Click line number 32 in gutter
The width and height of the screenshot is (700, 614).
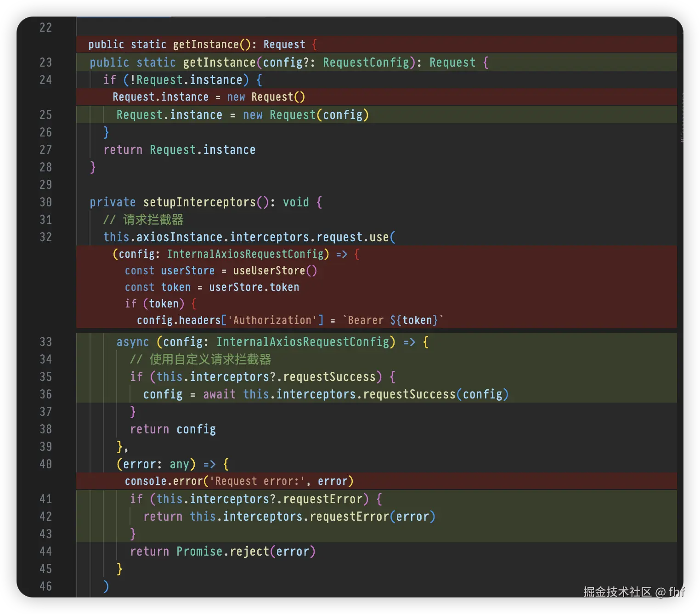[45, 237]
